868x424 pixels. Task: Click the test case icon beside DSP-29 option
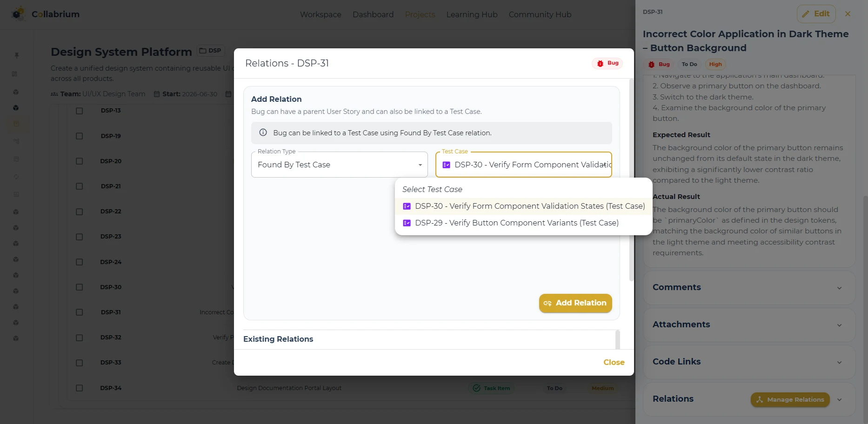click(x=407, y=223)
